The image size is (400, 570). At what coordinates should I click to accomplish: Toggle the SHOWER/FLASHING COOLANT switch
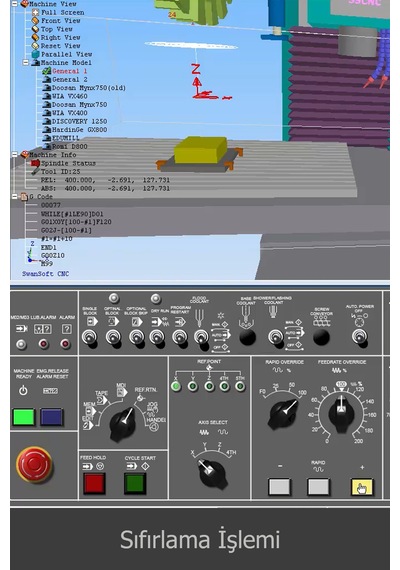coord(275,337)
